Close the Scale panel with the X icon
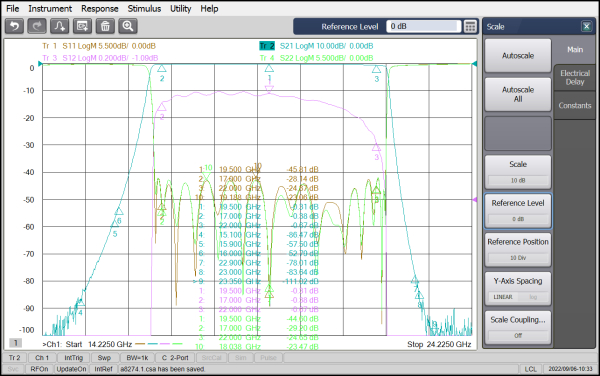600x376 pixels. [x=586, y=26]
